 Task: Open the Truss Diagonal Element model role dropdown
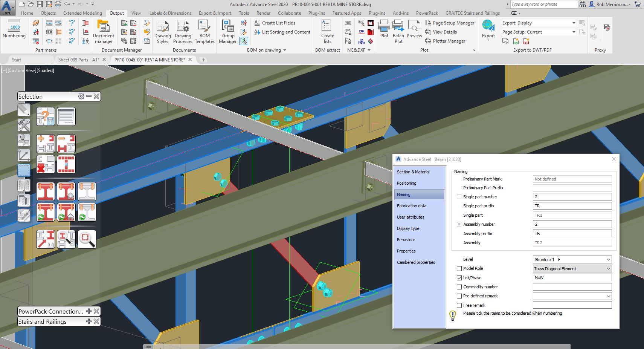coord(572,269)
